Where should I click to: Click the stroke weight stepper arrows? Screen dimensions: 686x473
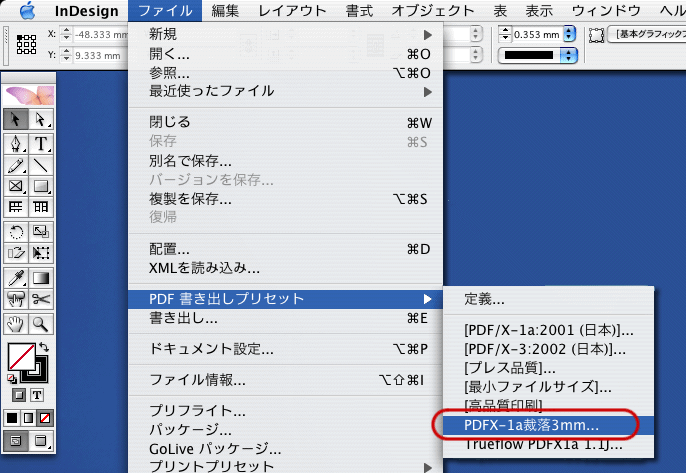[505, 34]
